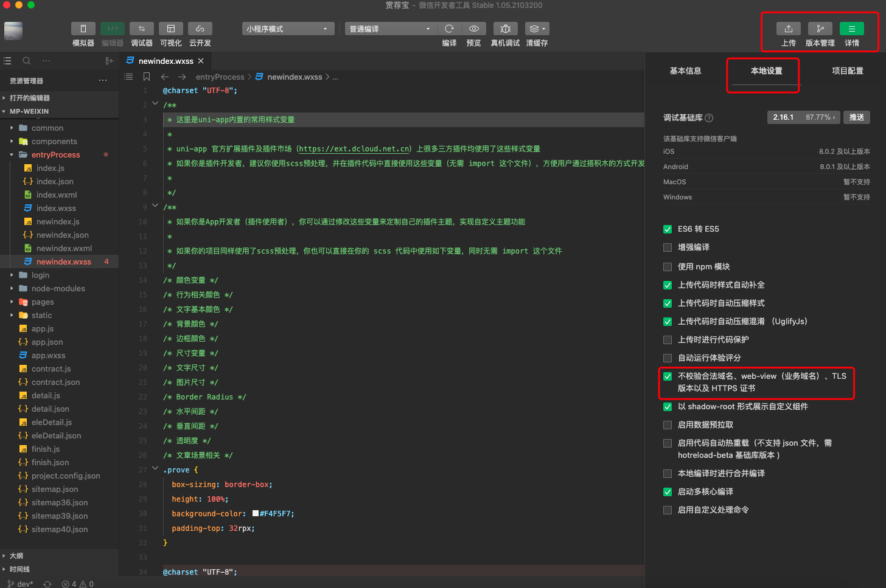Enable 上传时进行代码保护 checkbox
This screenshot has height=588, width=886.
[668, 340]
